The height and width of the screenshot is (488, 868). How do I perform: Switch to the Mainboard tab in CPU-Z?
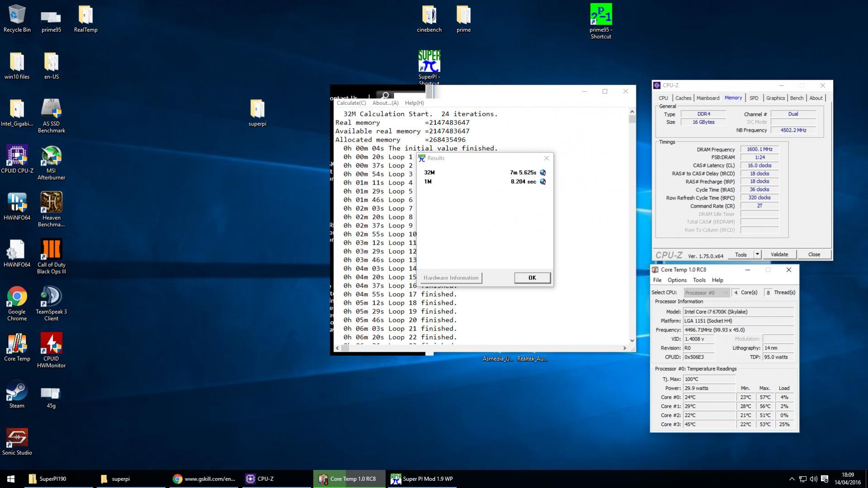708,98
